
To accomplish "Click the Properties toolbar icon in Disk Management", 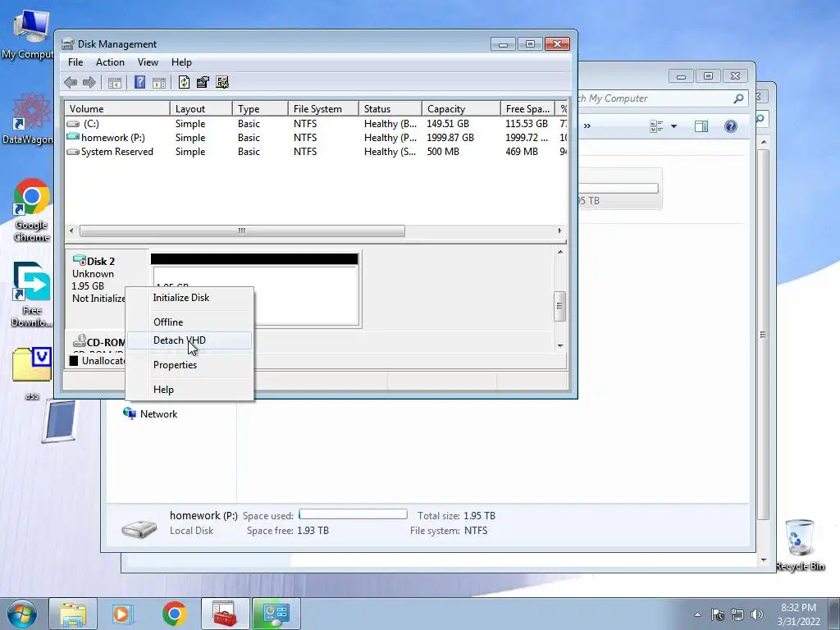I will 203,82.
